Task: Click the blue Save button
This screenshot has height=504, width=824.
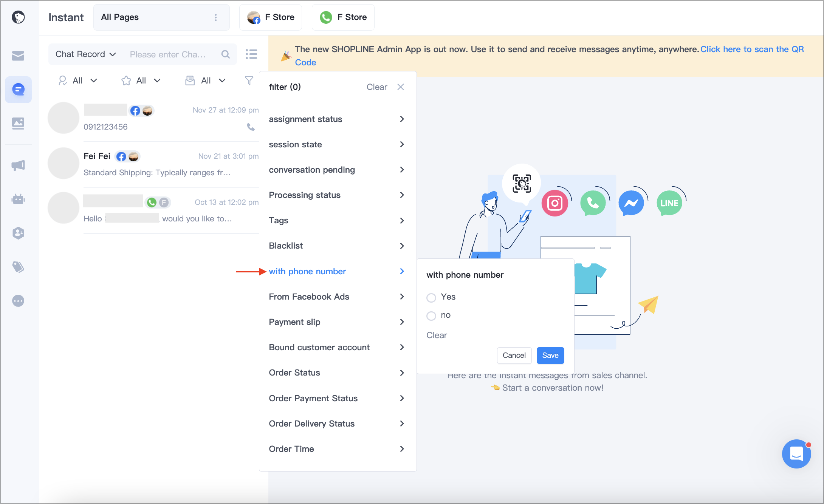Action: [550, 356]
